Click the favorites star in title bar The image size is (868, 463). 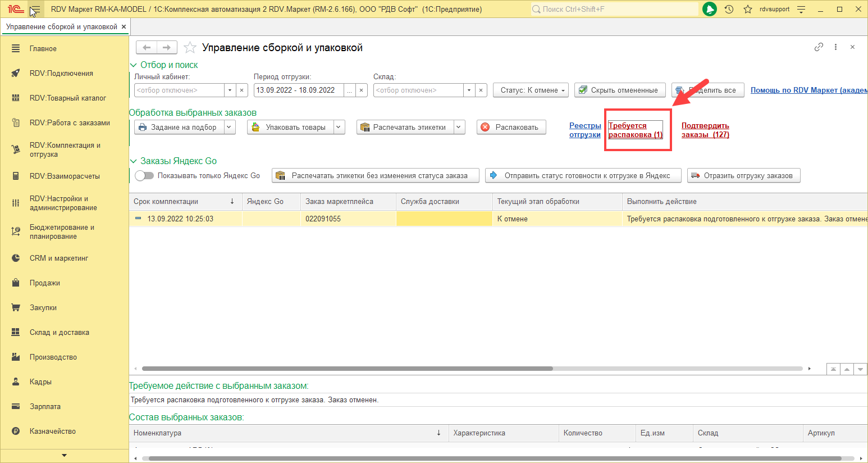tap(747, 9)
